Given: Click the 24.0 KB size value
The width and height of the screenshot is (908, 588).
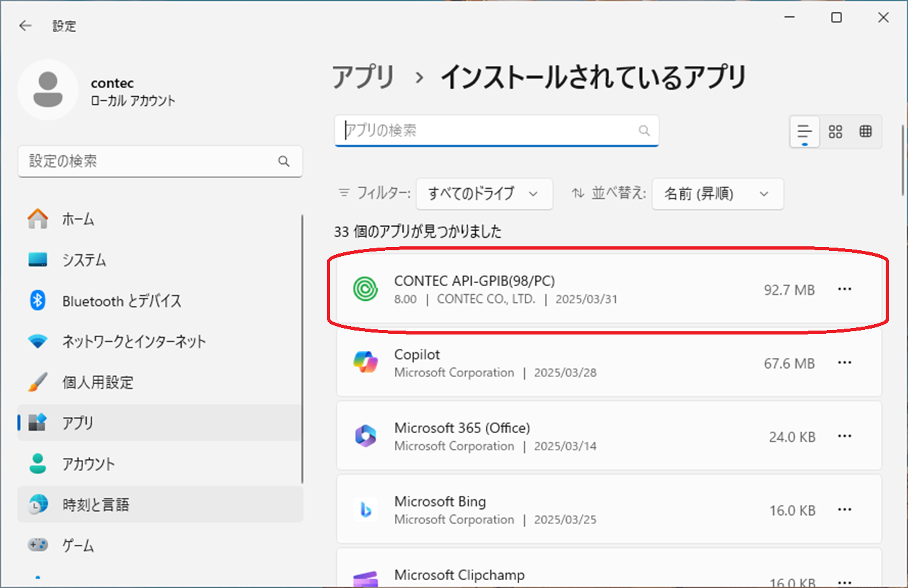Looking at the screenshot, I should 792,436.
